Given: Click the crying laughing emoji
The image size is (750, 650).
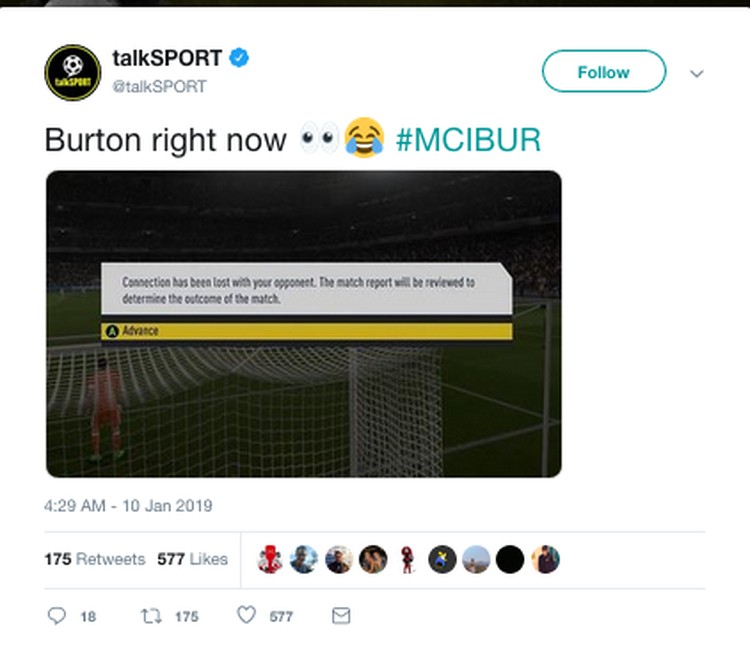Looking at the screenshot, I should (x=364, y=138).
